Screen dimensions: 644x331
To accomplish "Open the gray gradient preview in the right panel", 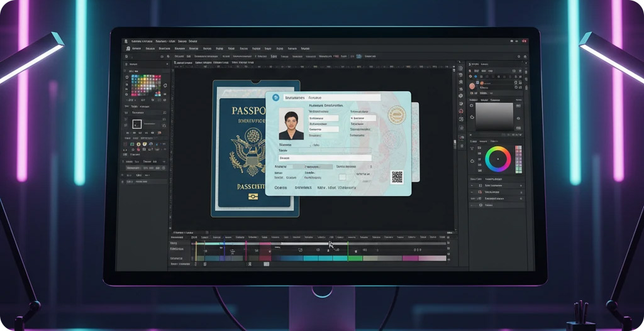I will (x=494, y=116).
